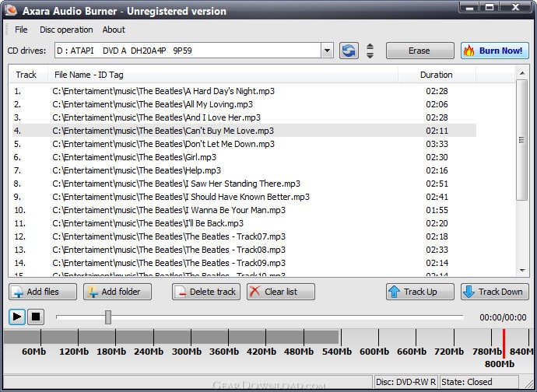Click the 01:55 duration value

coord(437,210)
